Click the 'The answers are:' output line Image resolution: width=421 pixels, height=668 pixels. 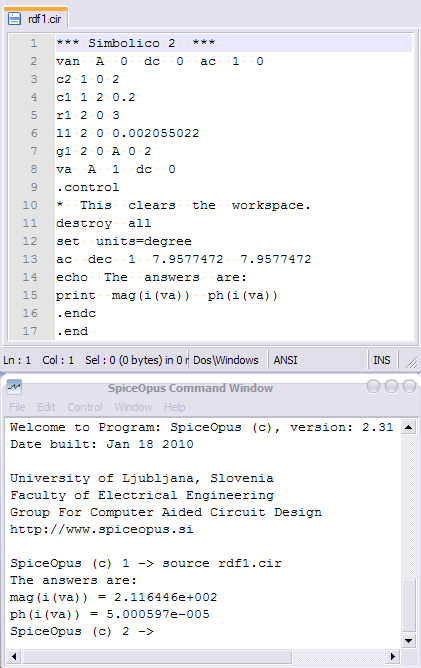[x=73, y=580]
